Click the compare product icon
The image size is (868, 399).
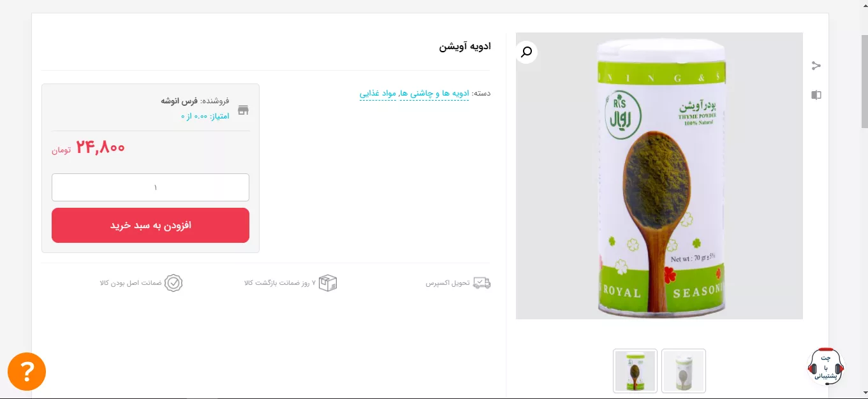pos(816,95)
